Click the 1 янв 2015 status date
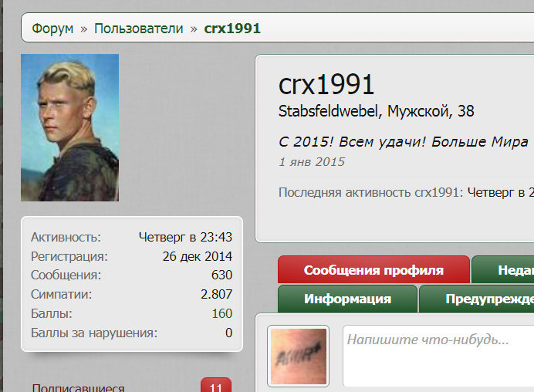534x392 pixels. pos(312,162)
